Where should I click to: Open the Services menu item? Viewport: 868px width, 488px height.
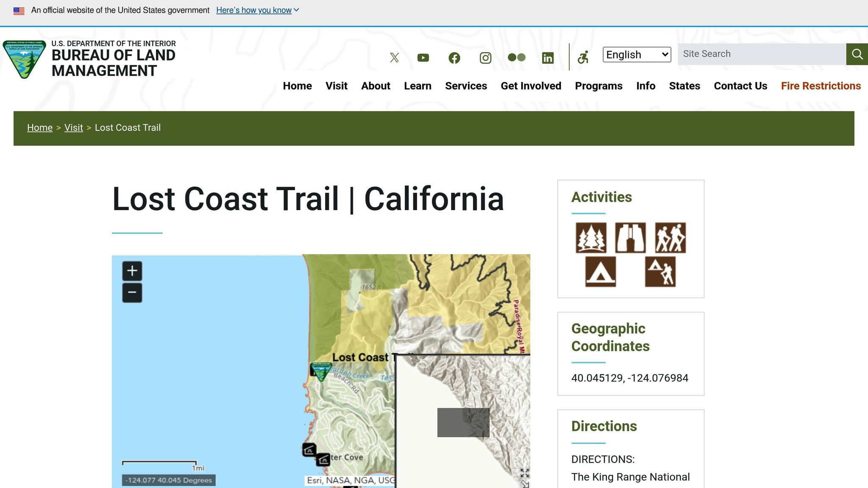pyautogui.click(x=466, y=86)
